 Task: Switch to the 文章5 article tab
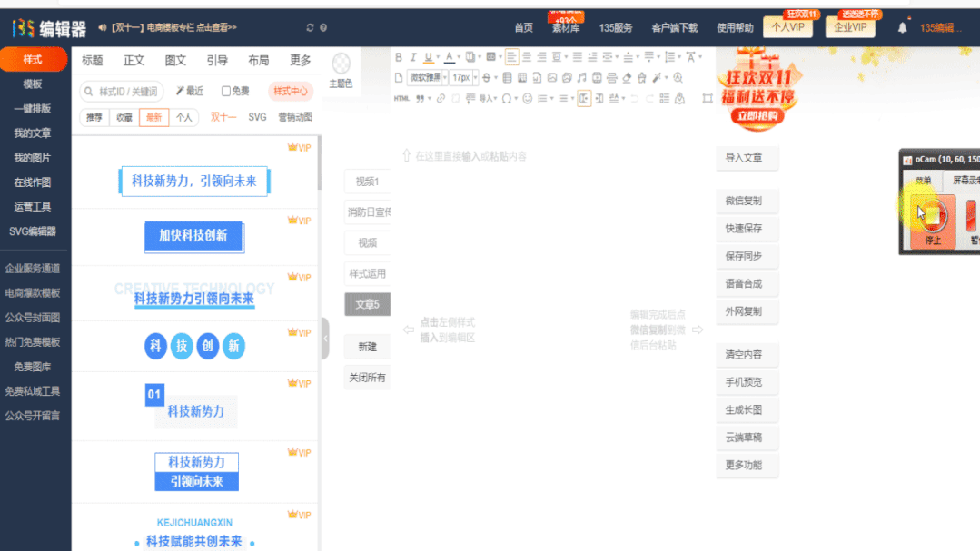(368, 304)
